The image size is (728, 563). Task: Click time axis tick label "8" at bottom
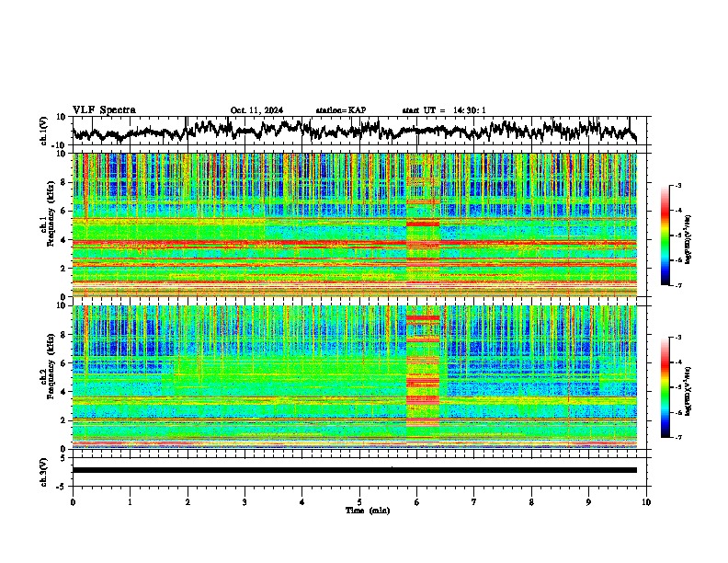tap(531, 502)
